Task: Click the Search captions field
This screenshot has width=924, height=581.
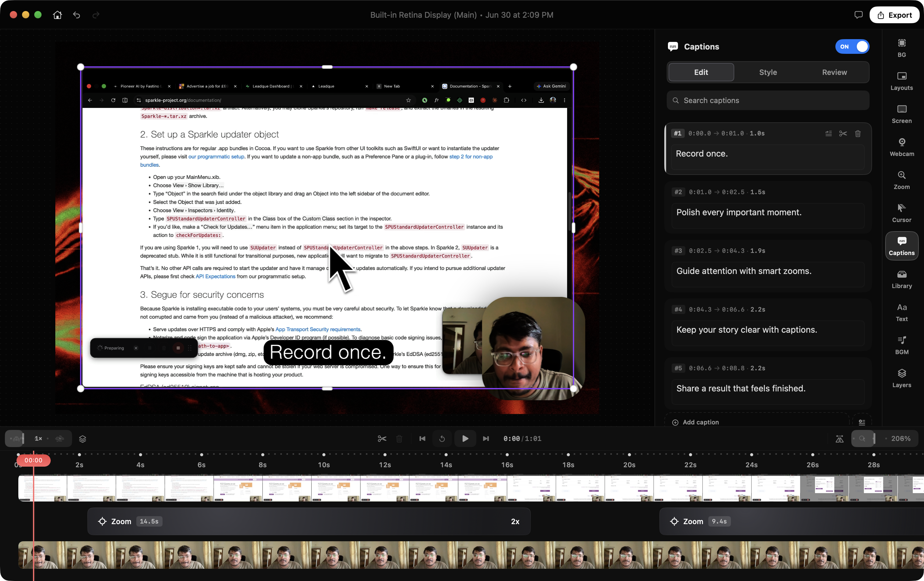Action: point(768,100)
